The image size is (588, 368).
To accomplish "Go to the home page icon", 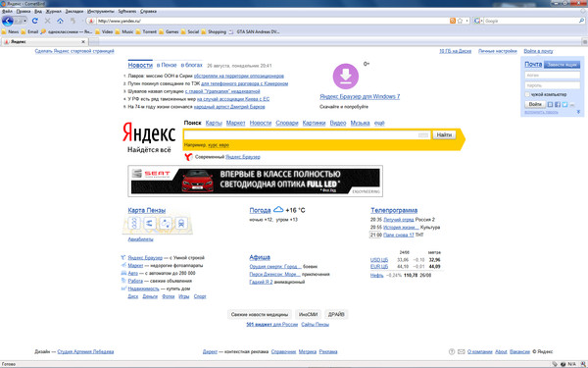I will coord(60,21).
